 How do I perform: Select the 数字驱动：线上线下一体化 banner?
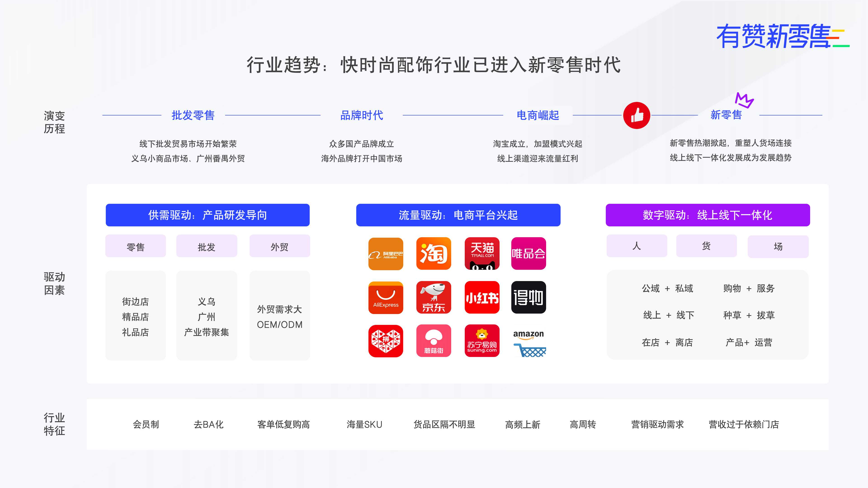coord(708,215)
